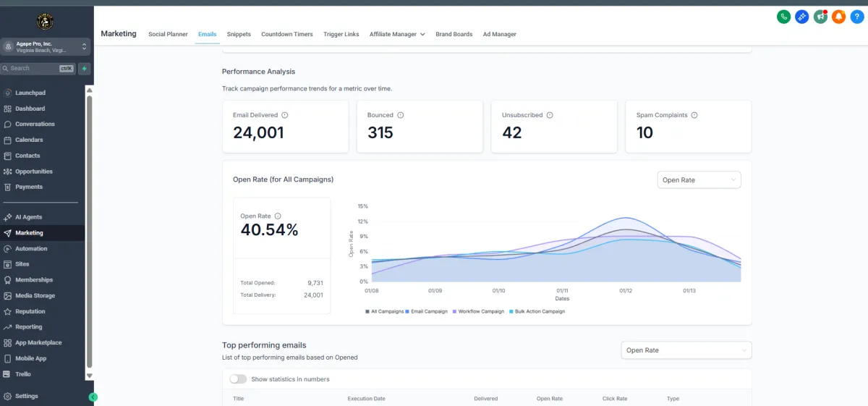Click the sidebar vertical scrollbar
The height and width of the screenshot is (406, 868).
[x=90, y=232]
